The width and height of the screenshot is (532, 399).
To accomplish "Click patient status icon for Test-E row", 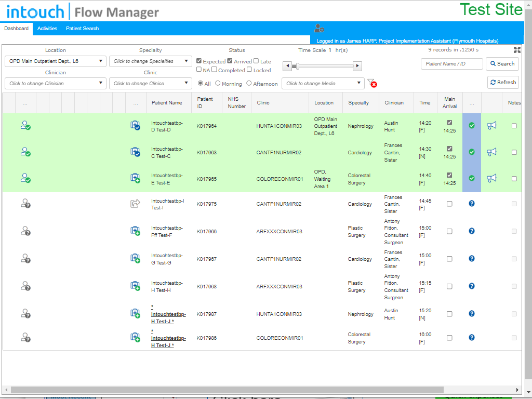I will point(25,178).
